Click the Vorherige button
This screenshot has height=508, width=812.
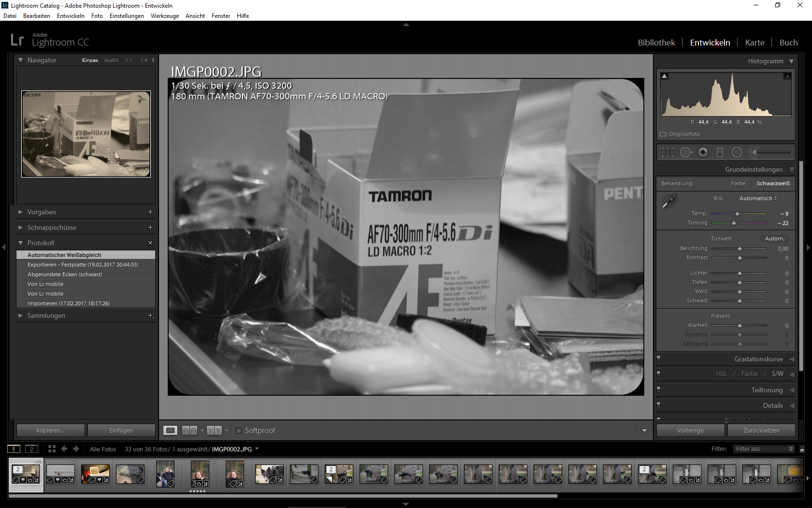coord(691,431)
